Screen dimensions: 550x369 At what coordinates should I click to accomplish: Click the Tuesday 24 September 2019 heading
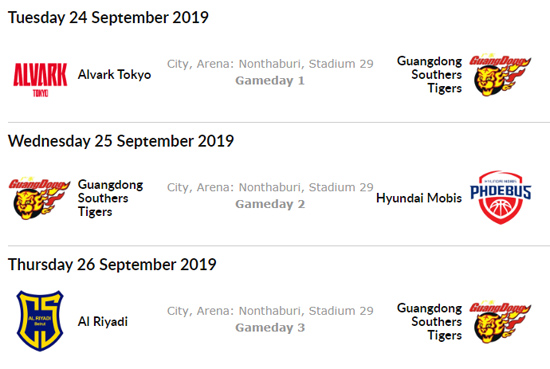(x=108, y=18)
